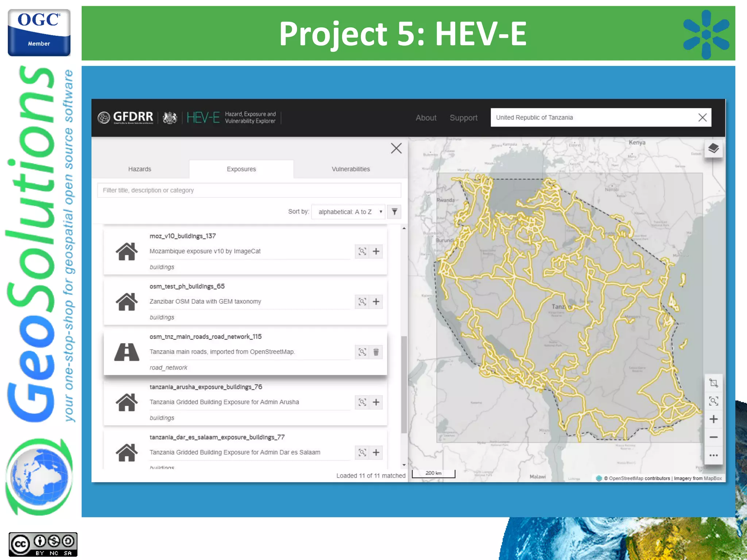Open the About page
The height and width of the screenshot is (560, 747).
click(426, 118)
